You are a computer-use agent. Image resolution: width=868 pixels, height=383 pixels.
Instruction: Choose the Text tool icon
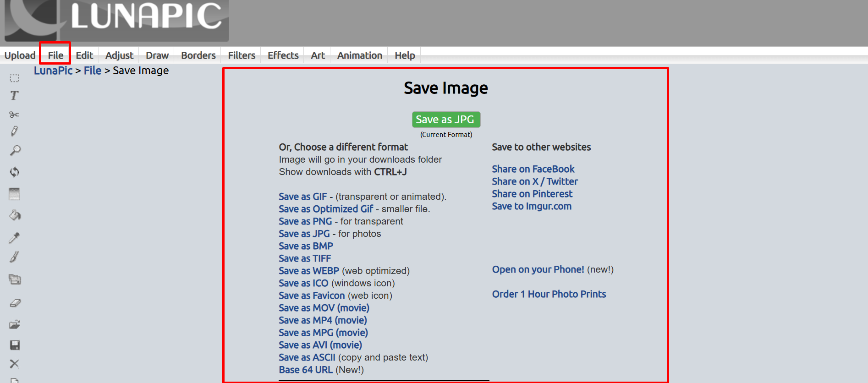(15, 95)
